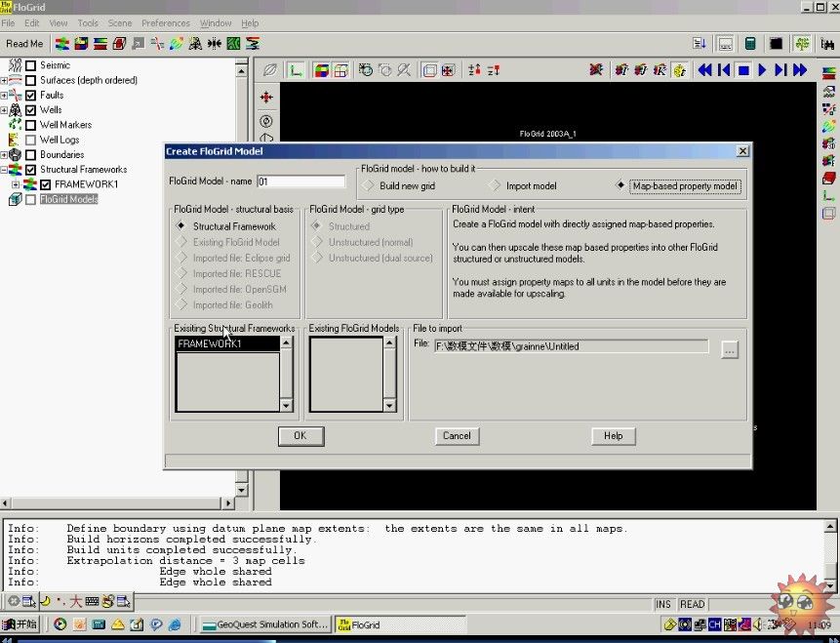840x643 pixels.
Task: Click the FloGrid Model name input field
Action: (x=300, y=181)
